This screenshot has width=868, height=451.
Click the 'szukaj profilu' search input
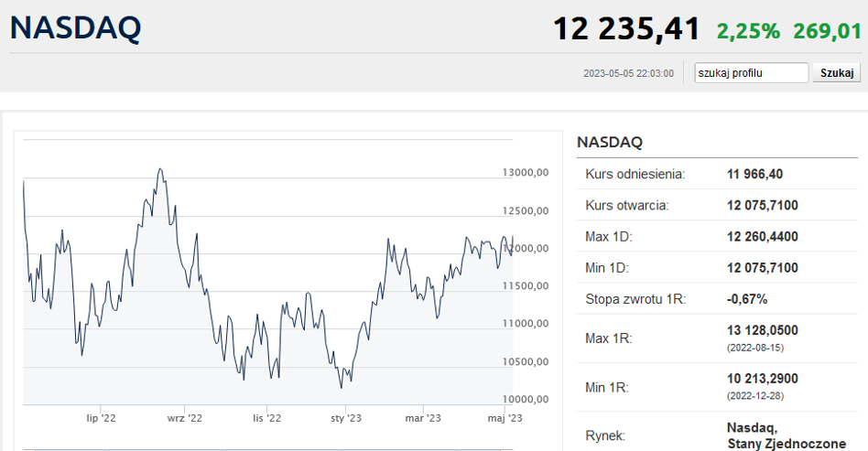click(x=751, y=72)
